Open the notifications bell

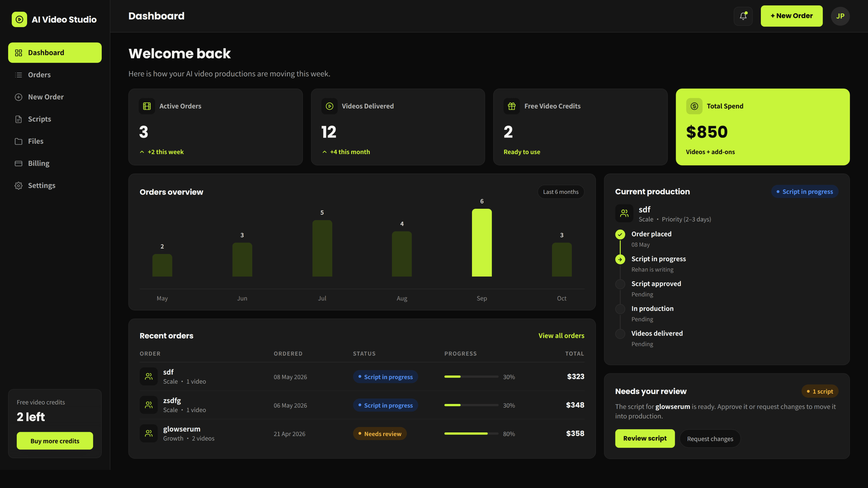[743, 16]
